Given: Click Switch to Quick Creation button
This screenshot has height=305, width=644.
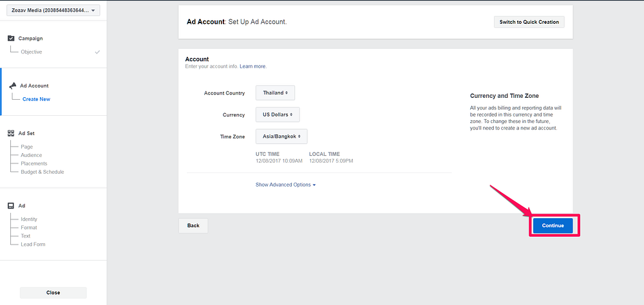Looking at the screenshot, I should pos(529,22).
